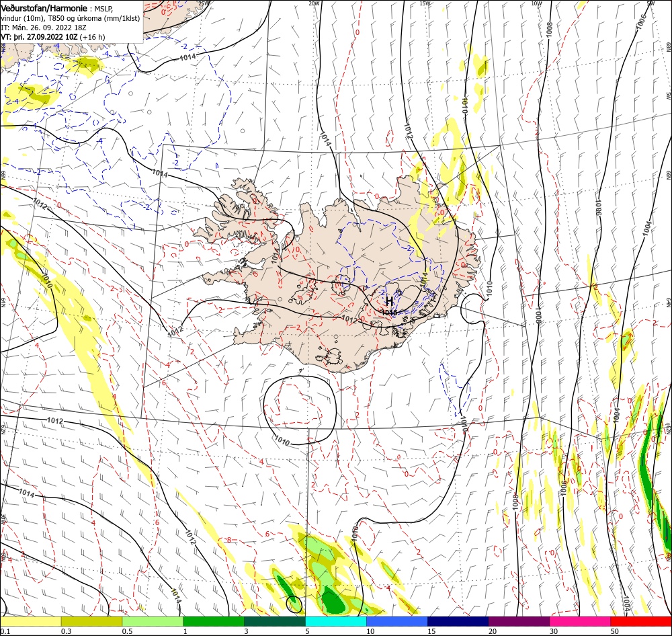Click the yellow 0.1–0.3 mm legend color
Image resolution: width=672 pixels, height=636 pixels.
point(31,621)
